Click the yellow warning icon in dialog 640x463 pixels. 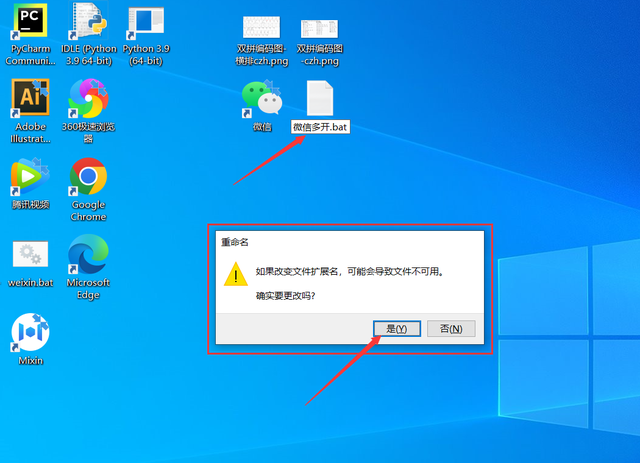pyautogui.click(x=236, y=274)
